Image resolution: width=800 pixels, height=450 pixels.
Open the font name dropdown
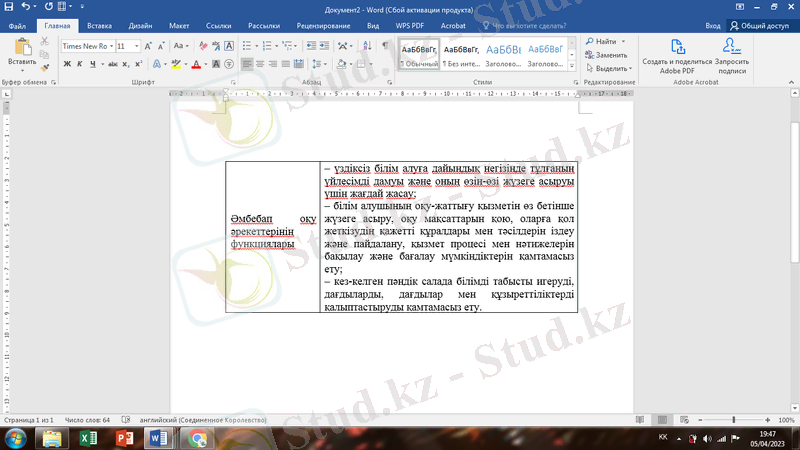[x=109, y=46]
